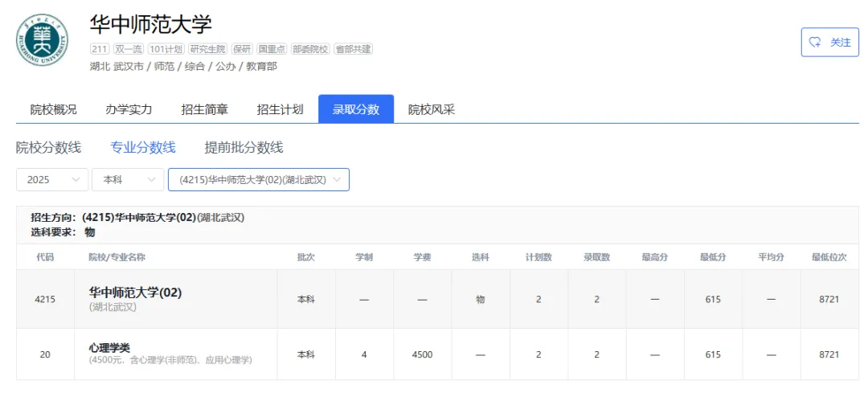
Task: Open the 办学实力 tab
Action: (x=129, y=109)
